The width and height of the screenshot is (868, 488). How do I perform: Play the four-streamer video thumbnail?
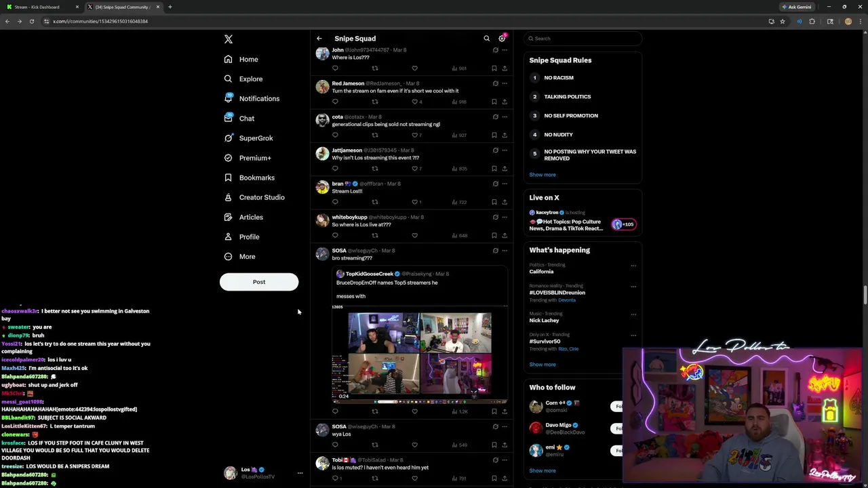pos(420,353)
